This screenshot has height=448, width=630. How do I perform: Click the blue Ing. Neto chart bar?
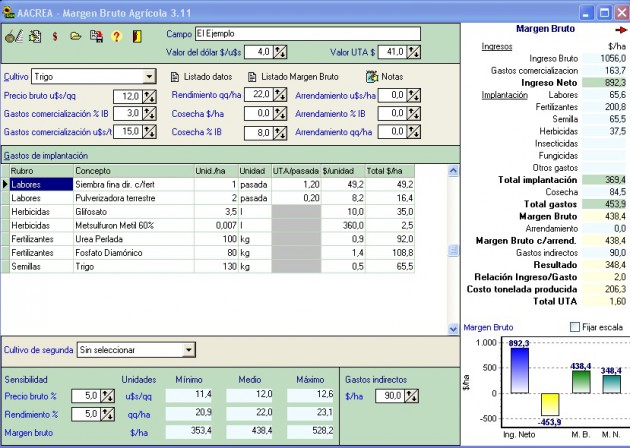click(x=520, y=370)
